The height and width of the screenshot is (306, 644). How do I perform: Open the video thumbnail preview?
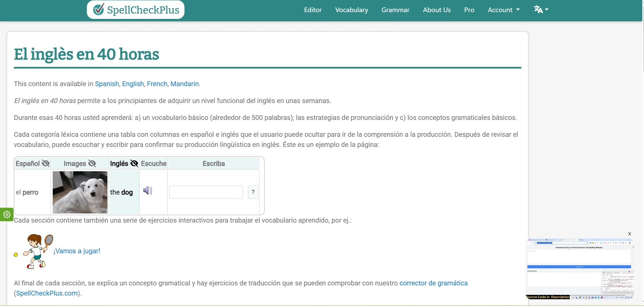tap(579, 269)
